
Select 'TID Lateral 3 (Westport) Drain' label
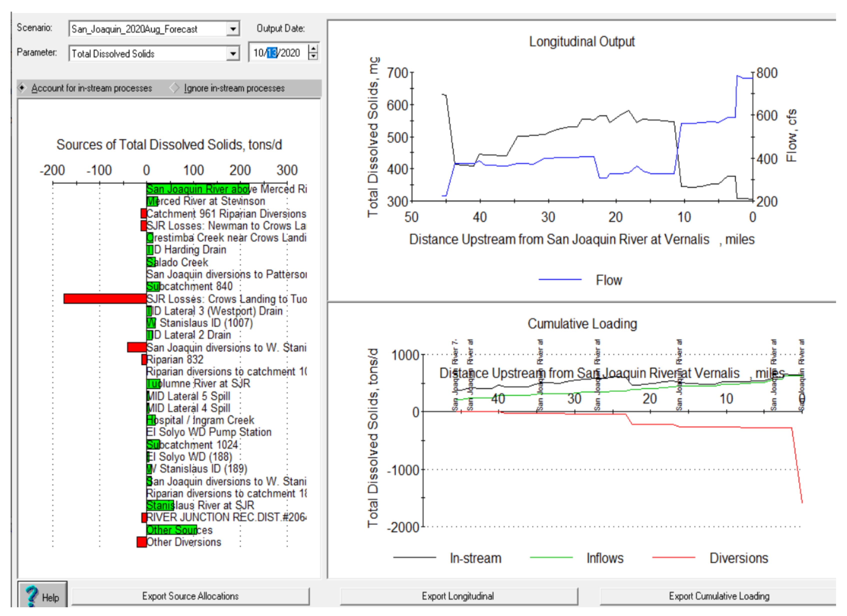click(x=215, y=311)
